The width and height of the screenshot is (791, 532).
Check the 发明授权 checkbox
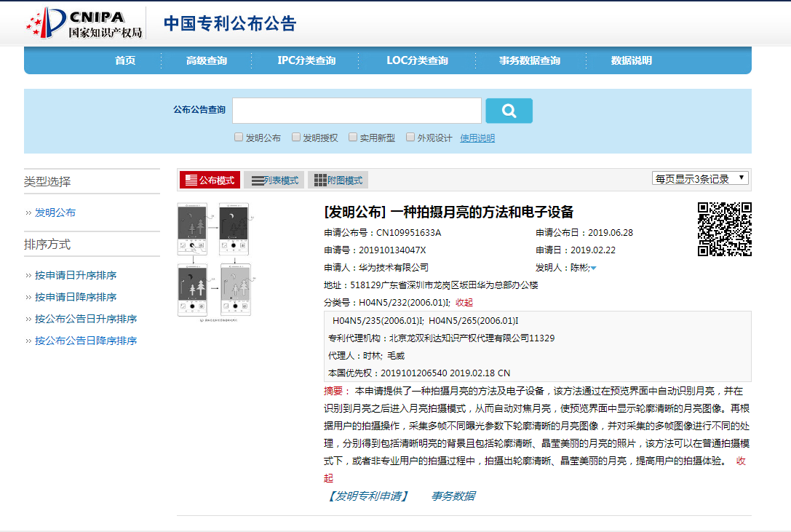point(296,137)
